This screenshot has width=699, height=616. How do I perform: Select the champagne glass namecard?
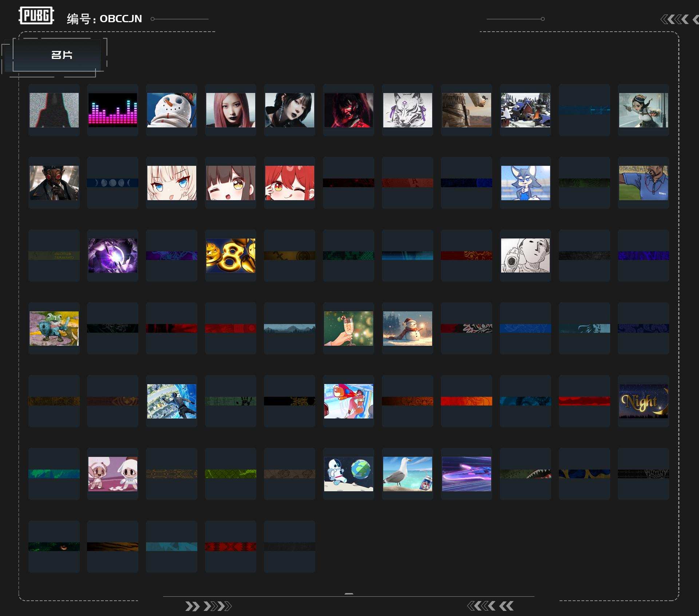tap(348, 328)
